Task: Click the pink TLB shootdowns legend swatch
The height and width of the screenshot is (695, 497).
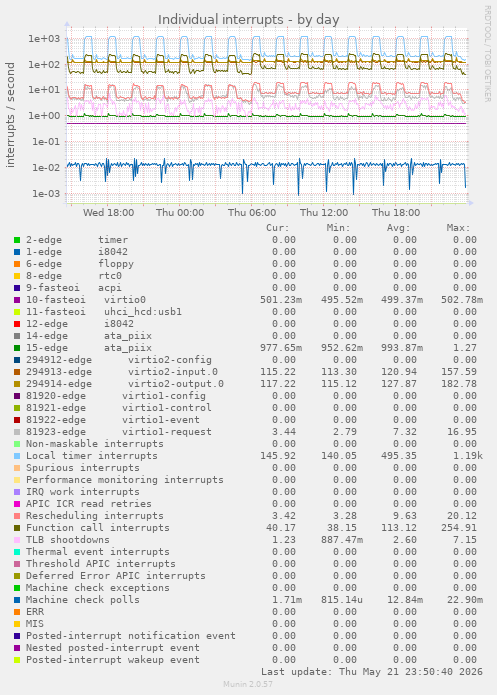Action: point(17,540)
